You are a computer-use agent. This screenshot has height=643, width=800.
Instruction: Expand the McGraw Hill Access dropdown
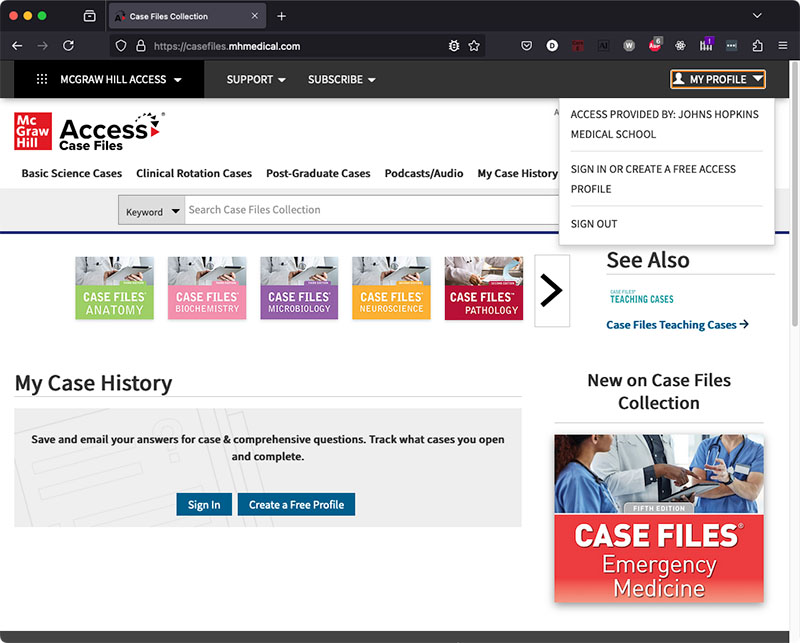(121, 80)
